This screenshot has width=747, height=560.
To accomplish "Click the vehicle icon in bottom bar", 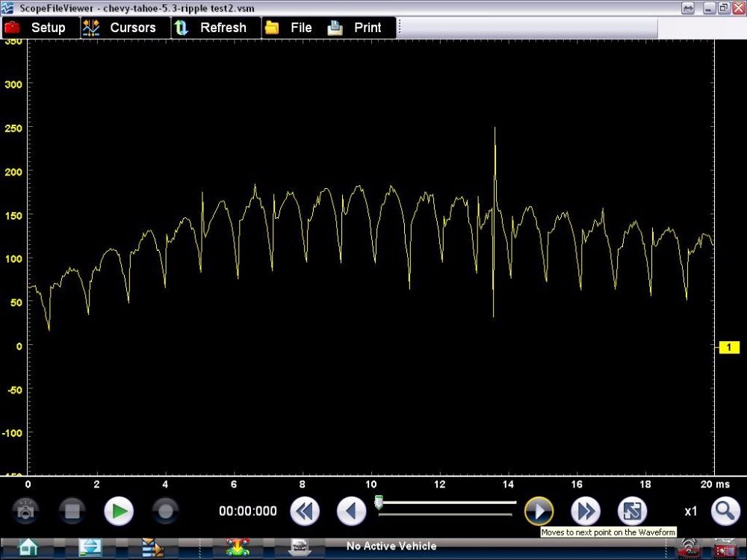I will click(x=237, y=547).
